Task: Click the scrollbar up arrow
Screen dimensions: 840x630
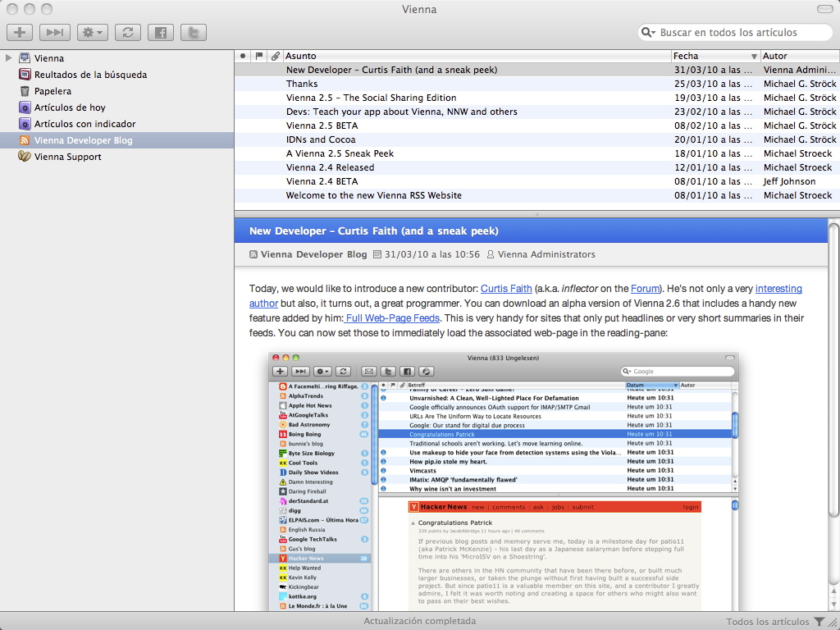Action: (833, 591)
